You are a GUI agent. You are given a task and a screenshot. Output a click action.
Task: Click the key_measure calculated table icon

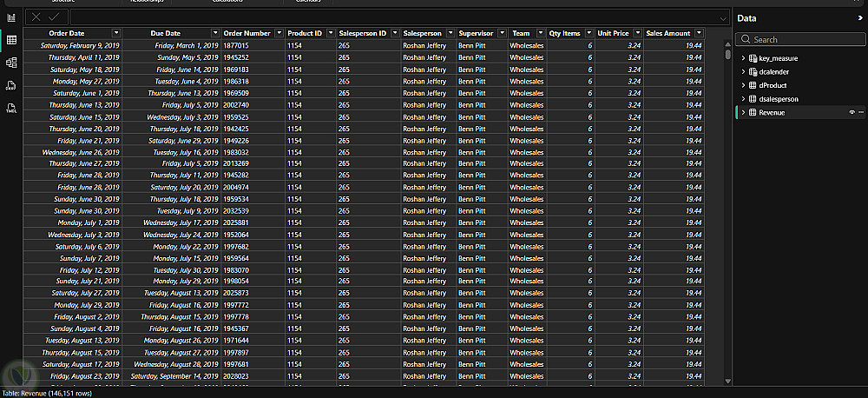pos(753,58)
